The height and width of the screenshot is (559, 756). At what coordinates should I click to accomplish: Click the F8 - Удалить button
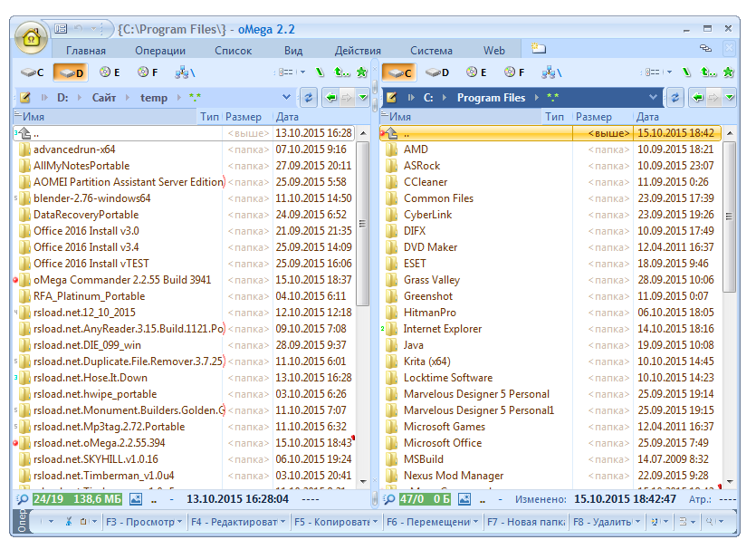pyautogui.click(x=602, y=522)
